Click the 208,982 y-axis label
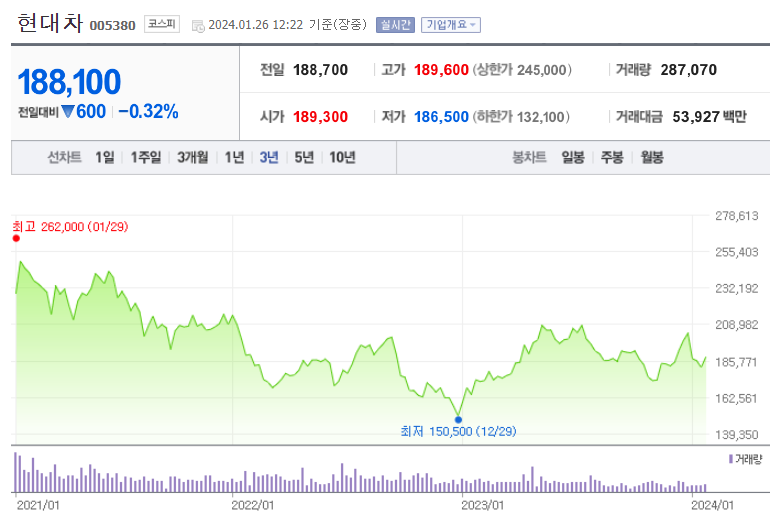 click(x=737, y=325)
